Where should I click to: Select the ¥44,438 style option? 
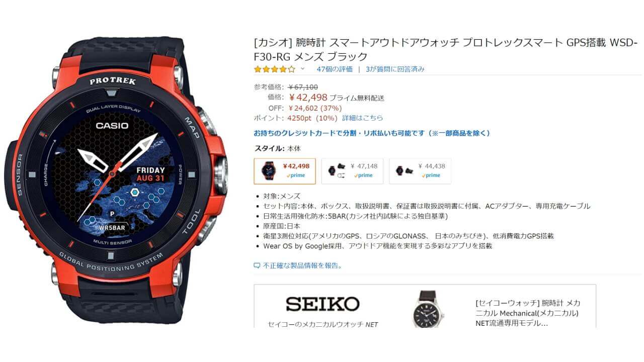420,171
